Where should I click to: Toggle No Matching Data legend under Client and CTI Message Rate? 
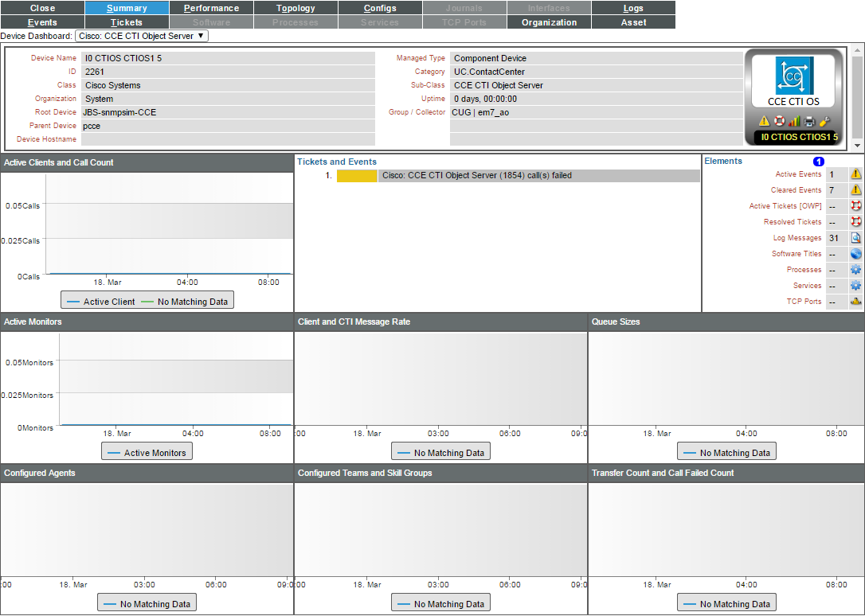click(x=440, y=453)
